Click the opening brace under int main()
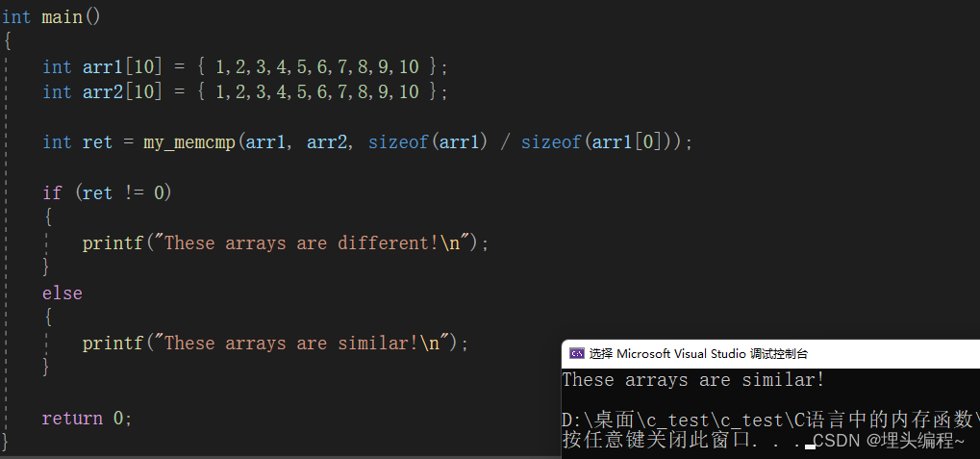The image size is (980, 459). [x=7, y=41]
